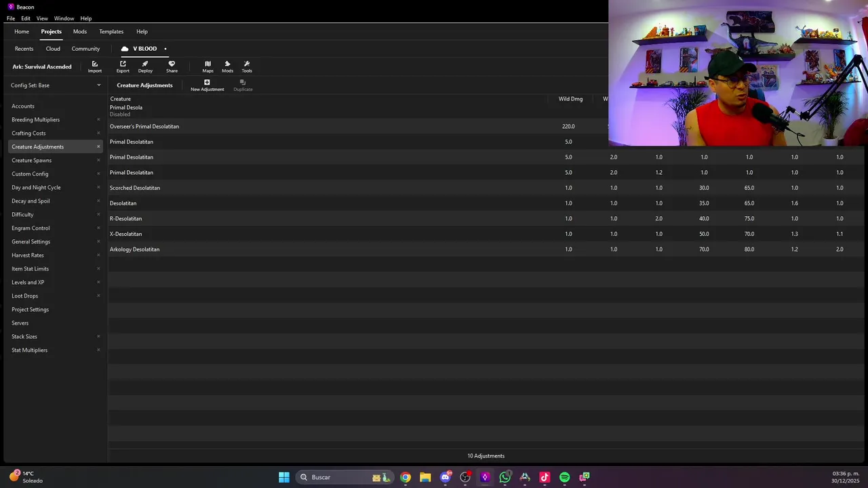Viewport: 868px width, 488px height.
Task: Select the Scorched Desolatitan row
Action: [x=487, y=188]
